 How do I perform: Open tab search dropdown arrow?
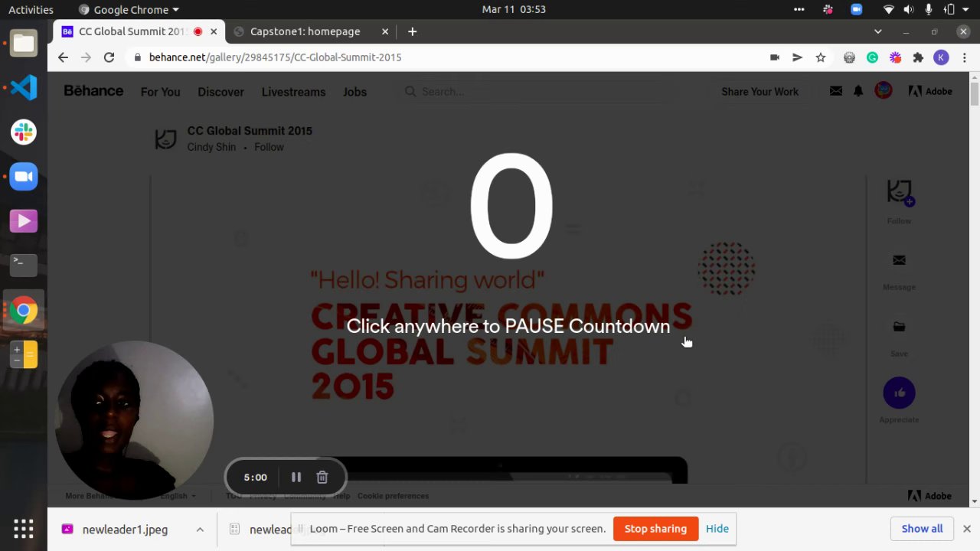click(x=878, y=31)
